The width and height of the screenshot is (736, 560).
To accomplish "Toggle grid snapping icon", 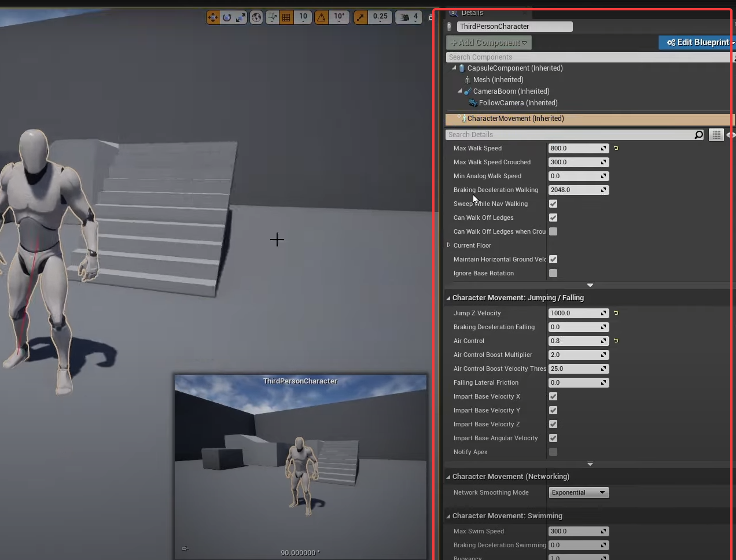I will click(x=286, y=17).
